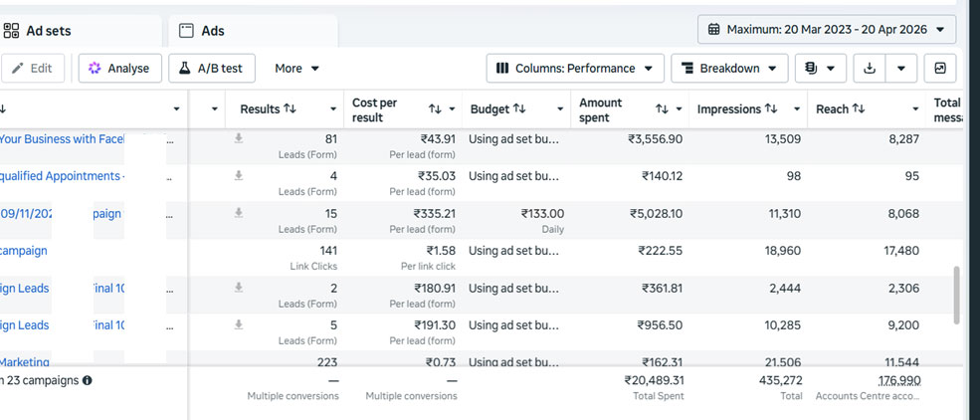This screenshot has height=420, width=980.
Task: Expand the More actions dropdown
Action: pyautogui.click(x=296, y=69)
